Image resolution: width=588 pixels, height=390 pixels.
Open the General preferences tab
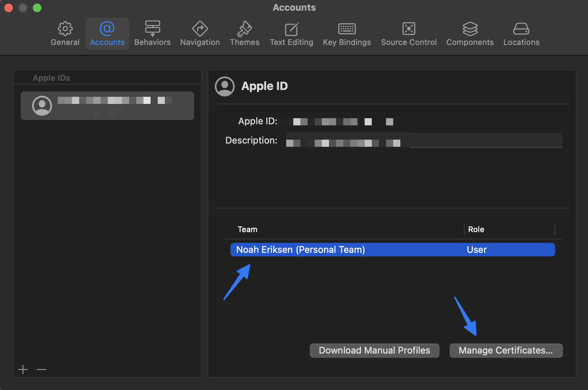click(x=65, y=34)
